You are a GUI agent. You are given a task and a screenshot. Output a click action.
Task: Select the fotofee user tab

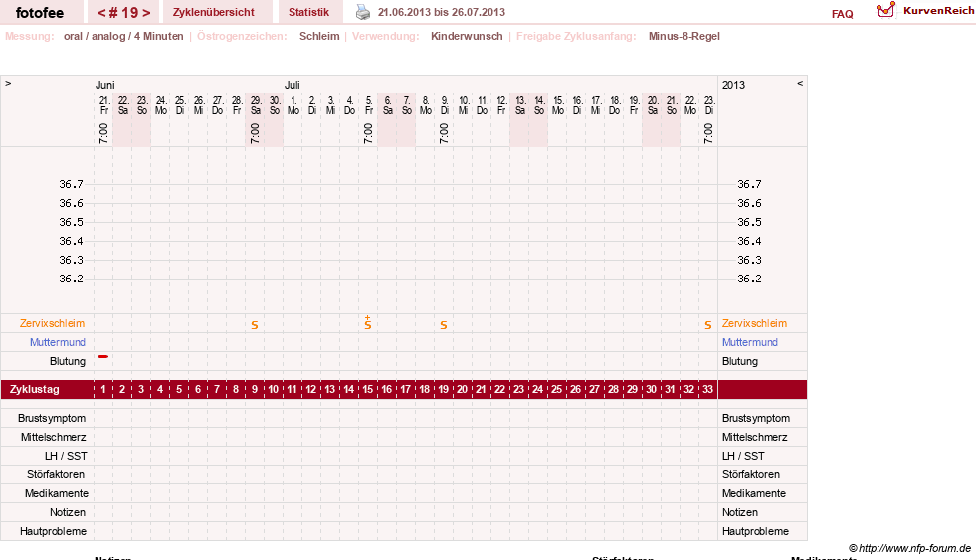coord(40,13)
